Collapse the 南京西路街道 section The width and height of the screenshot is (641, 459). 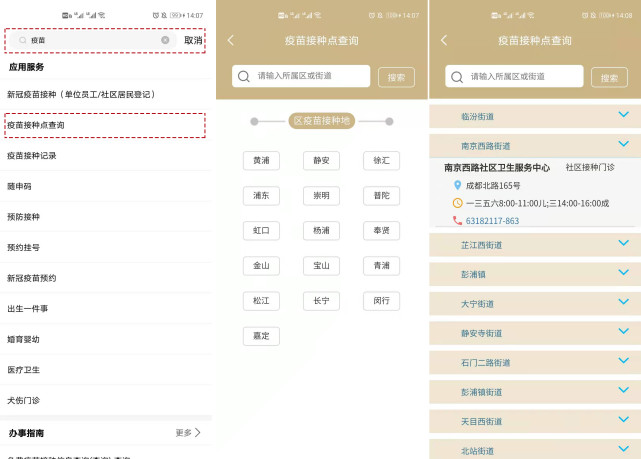(624, 144)
